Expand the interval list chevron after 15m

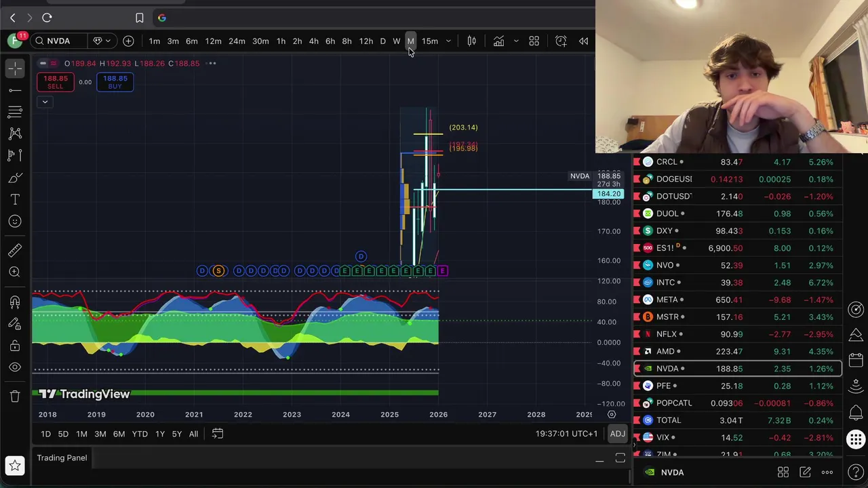coord(448,41)
